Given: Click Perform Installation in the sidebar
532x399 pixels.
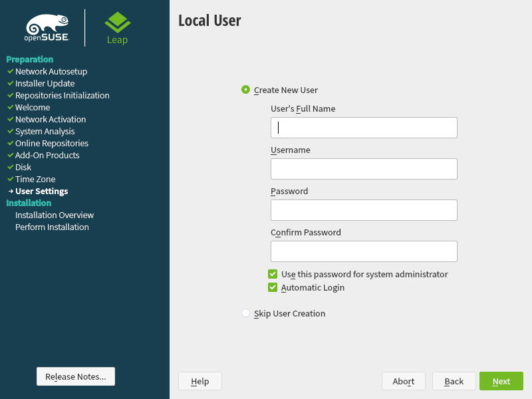Looking at the screenshot, I should tap(52, 227).
